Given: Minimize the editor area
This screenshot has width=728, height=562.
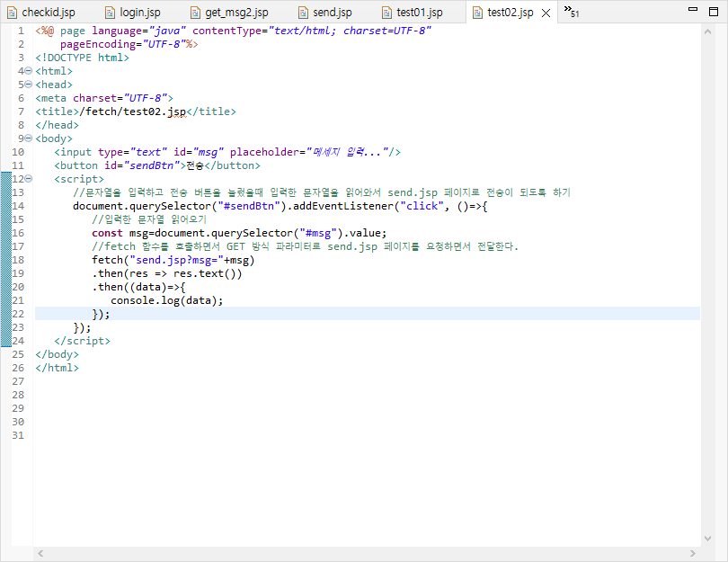Looking at the screenshot, I should pyautogui.click(x=693, y=9).
